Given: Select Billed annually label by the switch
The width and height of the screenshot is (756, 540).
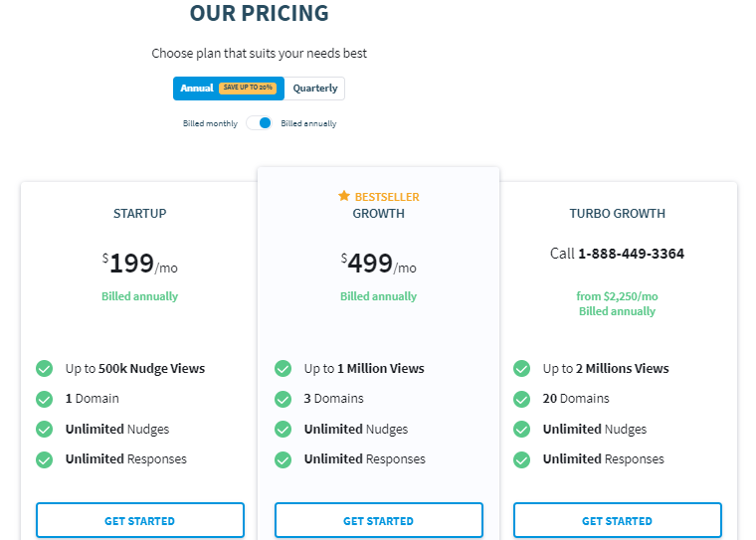Looking at the screenshot, I should [x=308, y=124].
